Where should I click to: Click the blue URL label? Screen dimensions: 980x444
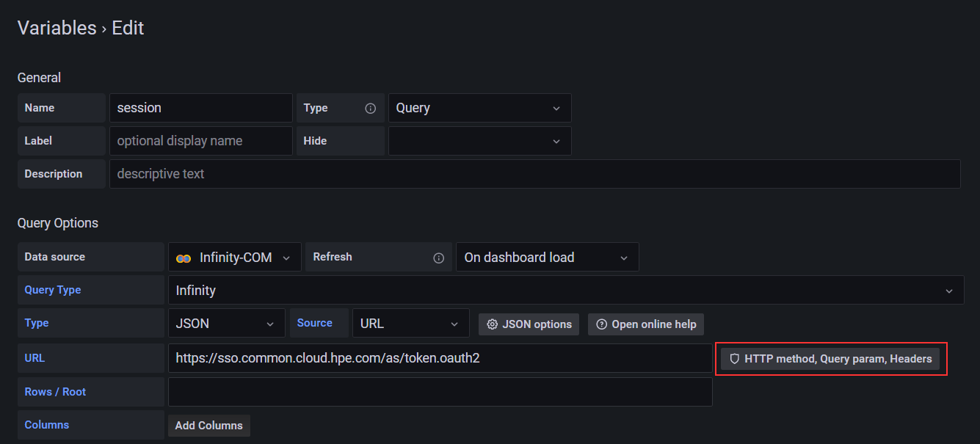34,357
